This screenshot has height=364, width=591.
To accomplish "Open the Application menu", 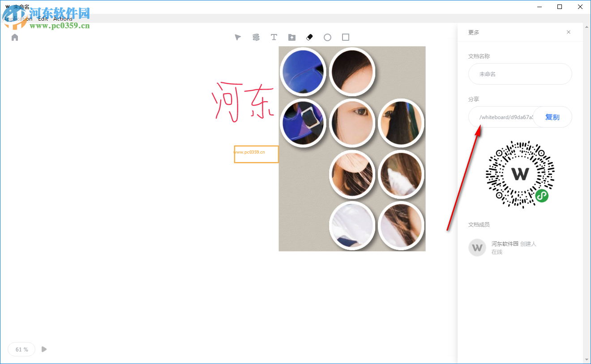I will [x=18, y=19].
